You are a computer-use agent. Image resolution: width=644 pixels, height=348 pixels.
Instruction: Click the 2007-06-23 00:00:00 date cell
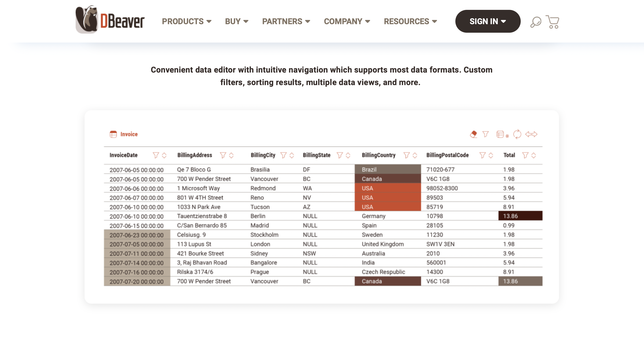pyautogui.click(x=136, y=235)
